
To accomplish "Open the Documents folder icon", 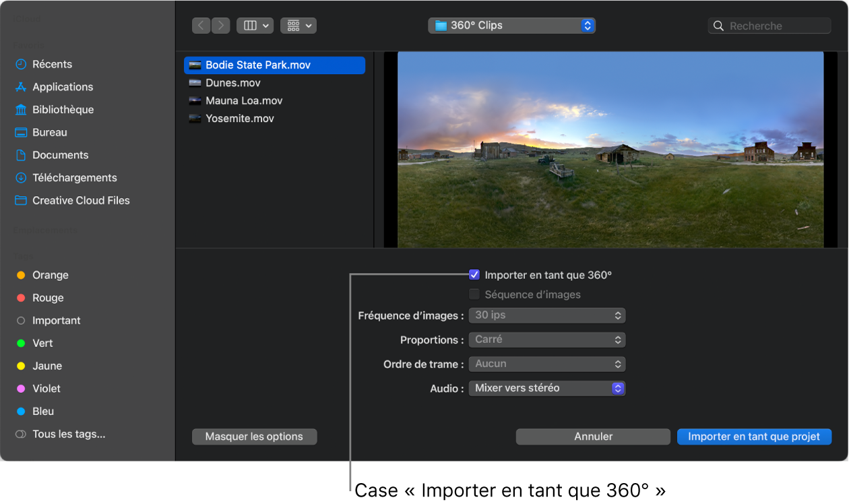I will coord(22,155).
